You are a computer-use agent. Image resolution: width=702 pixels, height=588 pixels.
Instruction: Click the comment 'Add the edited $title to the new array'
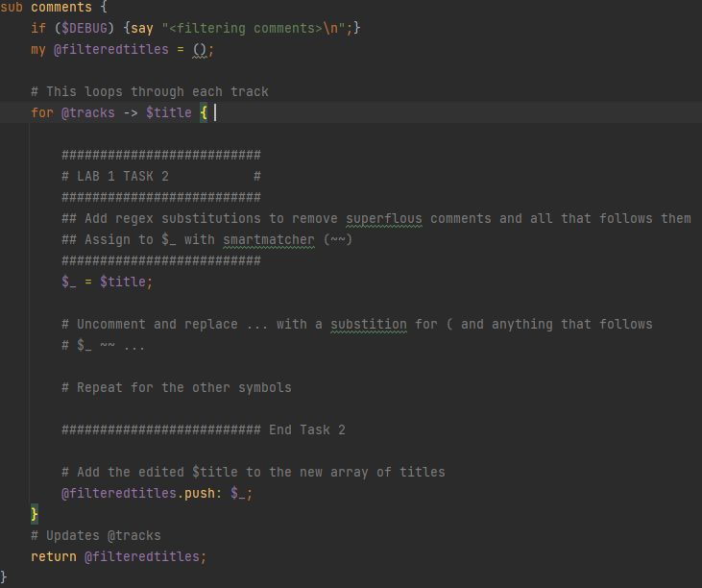click(x=254, y=473)
